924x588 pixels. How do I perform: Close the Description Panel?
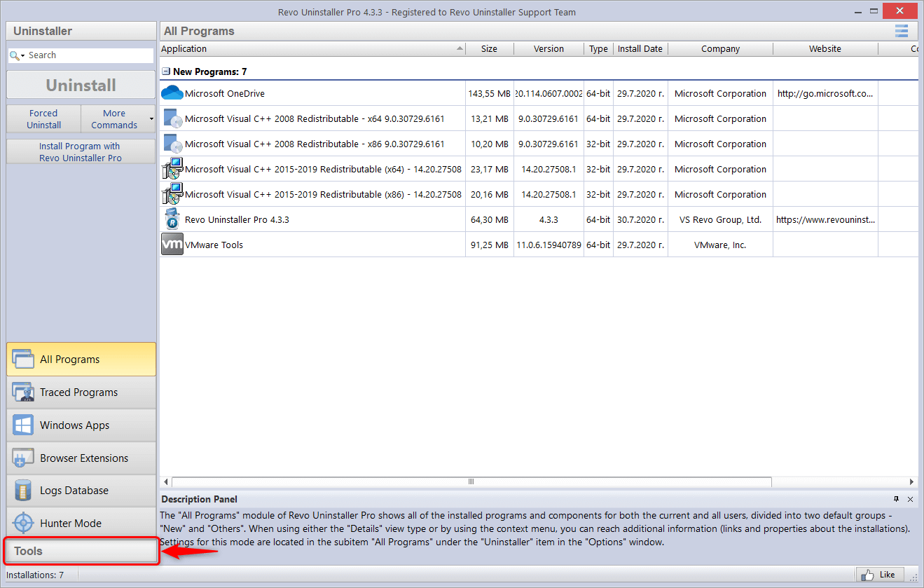pos(910,499)
